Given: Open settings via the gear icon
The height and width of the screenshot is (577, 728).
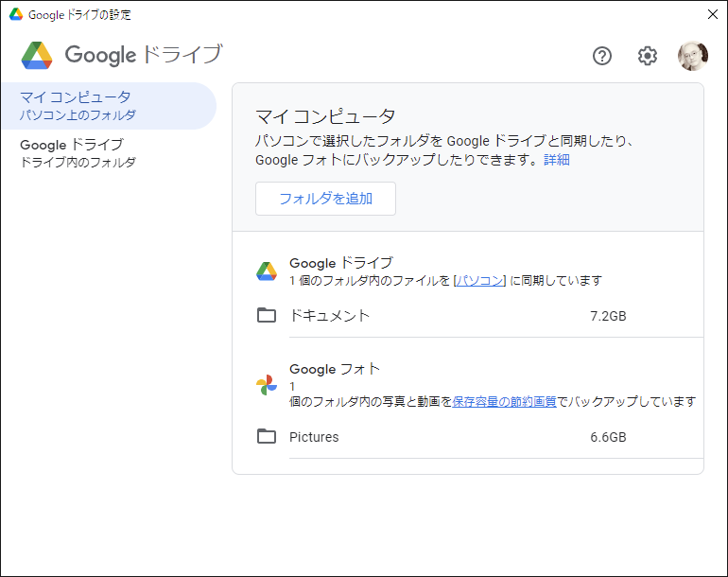Looking at the screenshot, I should [648, 56].
